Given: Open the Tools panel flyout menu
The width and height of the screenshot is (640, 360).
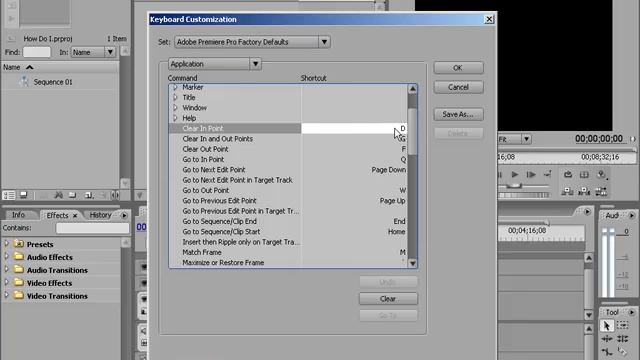Looking at the screenshot, I should (631, 312).
